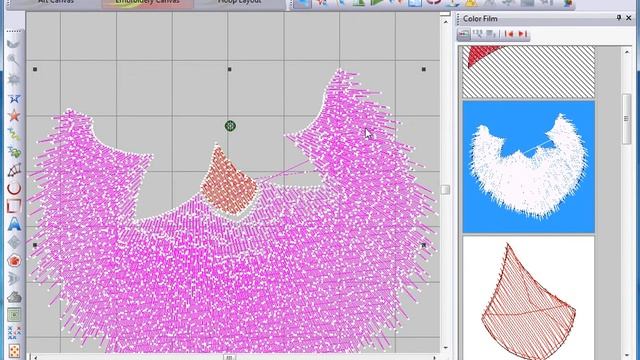Select the red flower applique tool
The width and height of the screenshot is (640, 360).
click(14, 260)
